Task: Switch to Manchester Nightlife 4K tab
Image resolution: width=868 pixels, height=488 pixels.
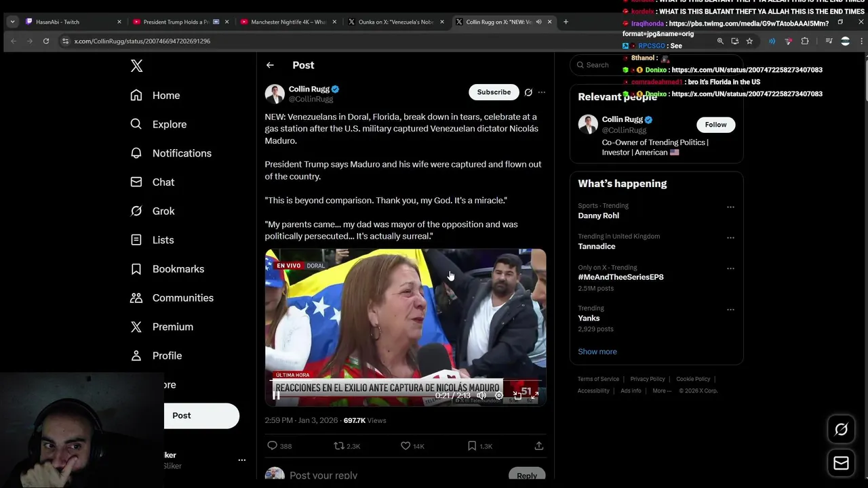Action: click(x=290, y=22)
